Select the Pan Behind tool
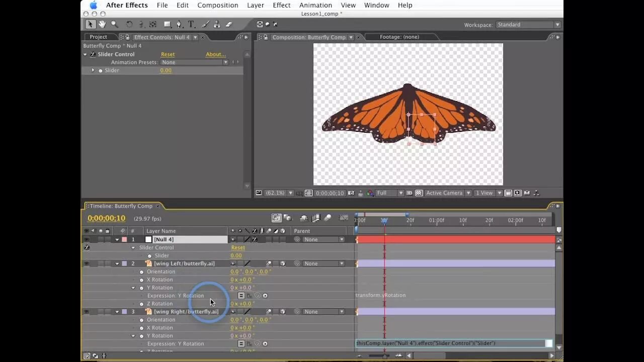 [153, 24]
